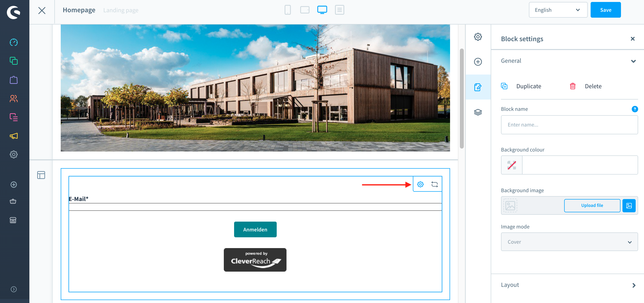
Task: Open the Orders shopping bag icon
Action: [13, 80]
